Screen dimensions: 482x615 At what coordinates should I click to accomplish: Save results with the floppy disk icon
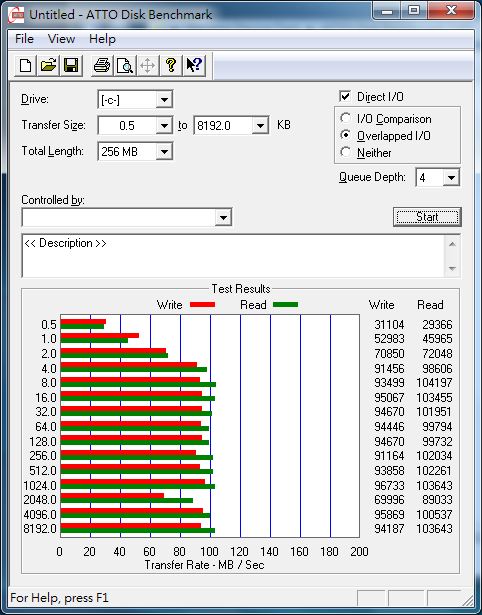tap(71, 65)
